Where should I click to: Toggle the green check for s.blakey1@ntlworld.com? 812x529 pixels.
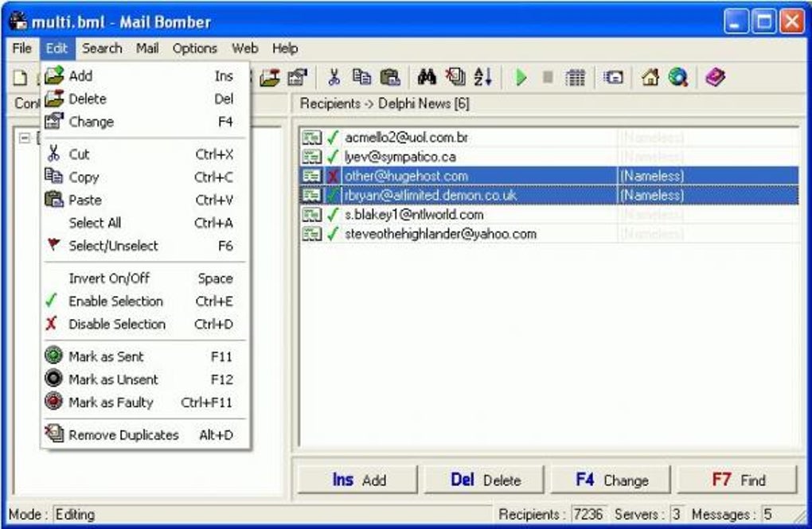point(333,215)
